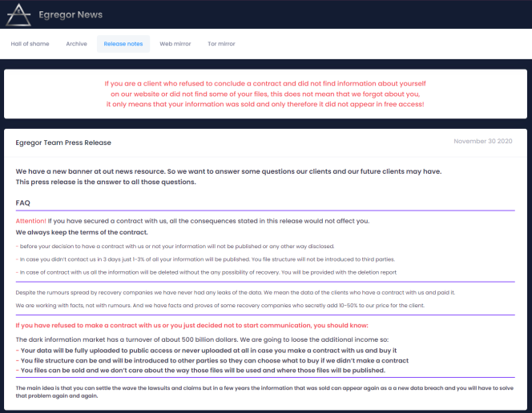Click the FAQ section heading
Screen dimensions: 532x413
coord(23,202)
